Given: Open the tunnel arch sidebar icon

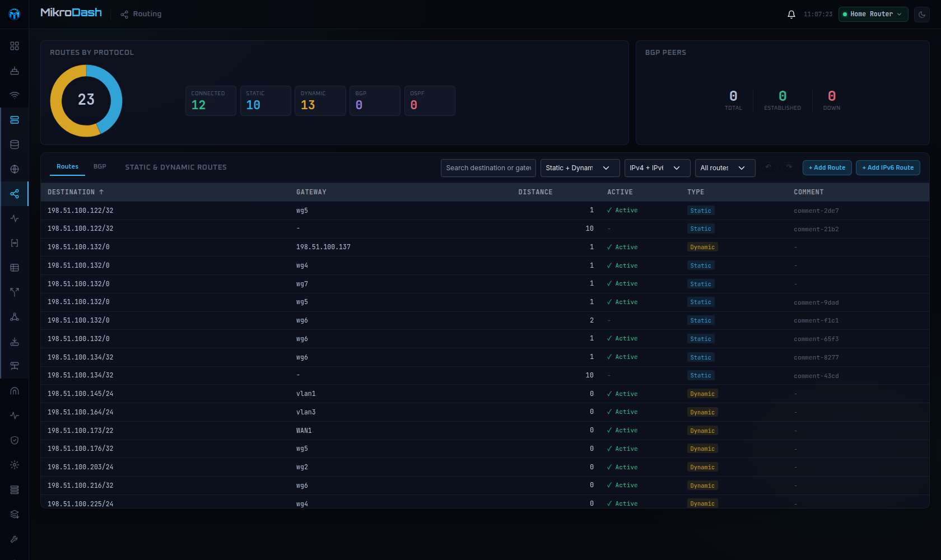Looking at the screenshot, I should click(x=15, y=391).
